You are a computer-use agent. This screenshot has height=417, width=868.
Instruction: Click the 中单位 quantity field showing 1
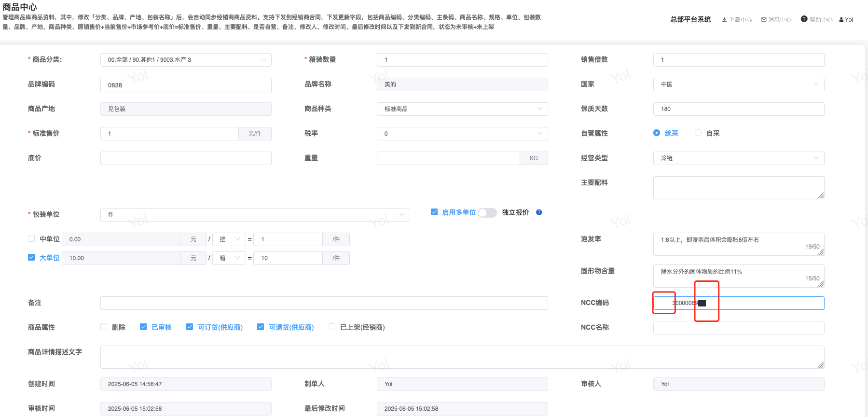click(x=288, y=239)
